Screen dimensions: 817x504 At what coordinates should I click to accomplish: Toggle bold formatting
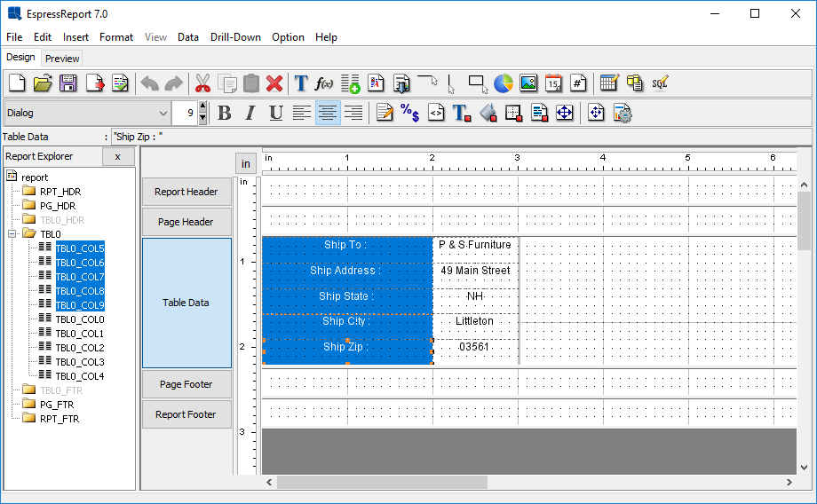tap(225, 113)
